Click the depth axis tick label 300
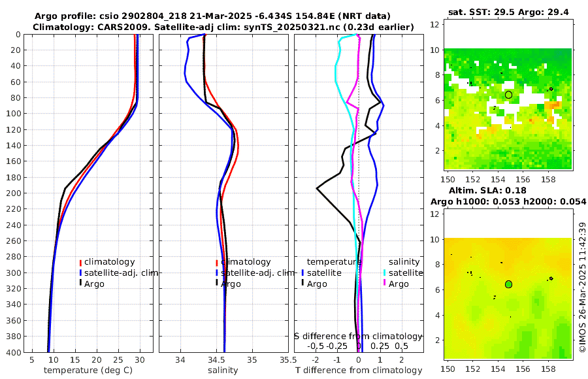 point(13,272)
